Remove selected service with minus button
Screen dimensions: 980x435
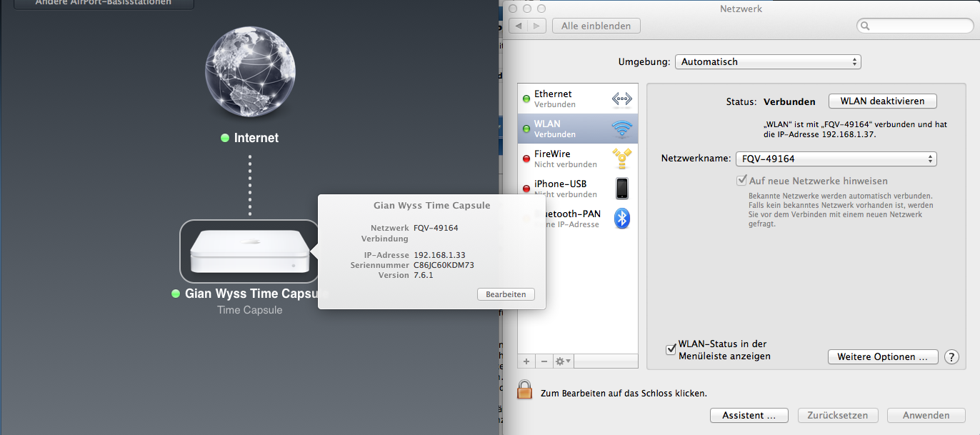click(544, 361)
